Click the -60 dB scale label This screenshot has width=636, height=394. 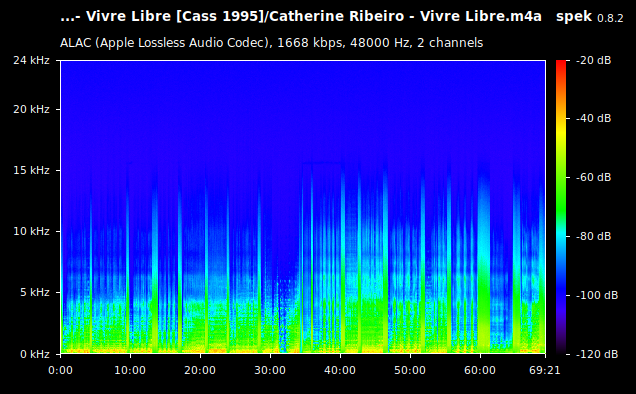coord(593,177)
